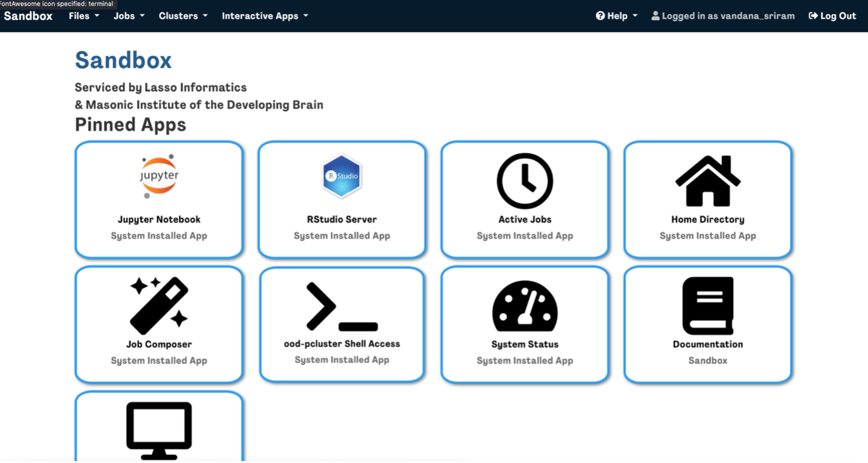Click the large blue Sandbox heading

pyautogui.click(x=123, y=61)
